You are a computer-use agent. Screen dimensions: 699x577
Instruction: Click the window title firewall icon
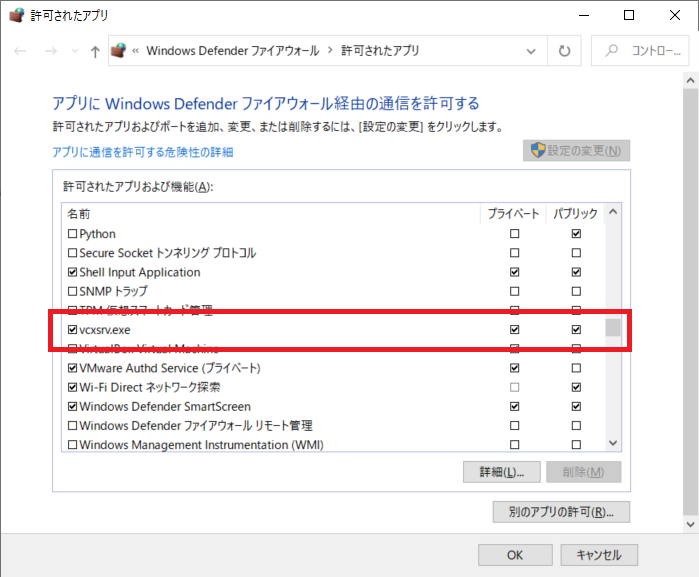click(16, 16)
